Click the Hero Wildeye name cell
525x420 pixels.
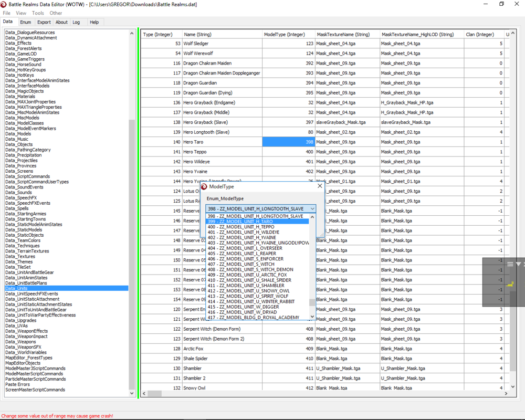pyautogui.click(x=222, y=161)
